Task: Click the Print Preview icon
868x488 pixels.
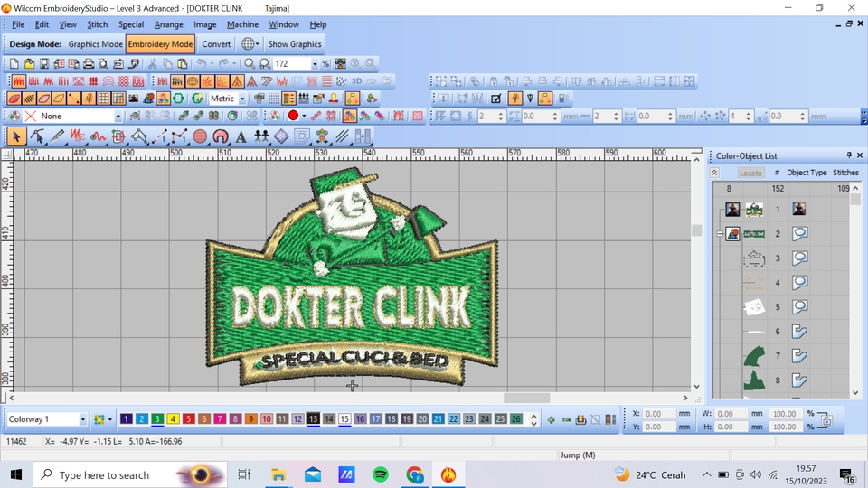Action: click(103, 63)
